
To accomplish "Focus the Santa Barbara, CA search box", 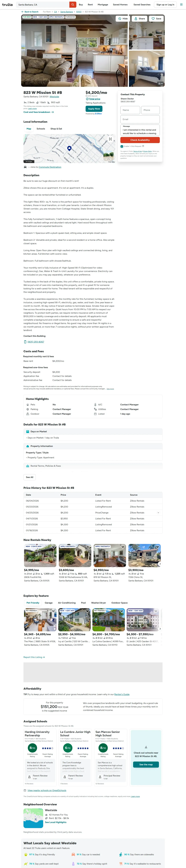I will (43, 5).
